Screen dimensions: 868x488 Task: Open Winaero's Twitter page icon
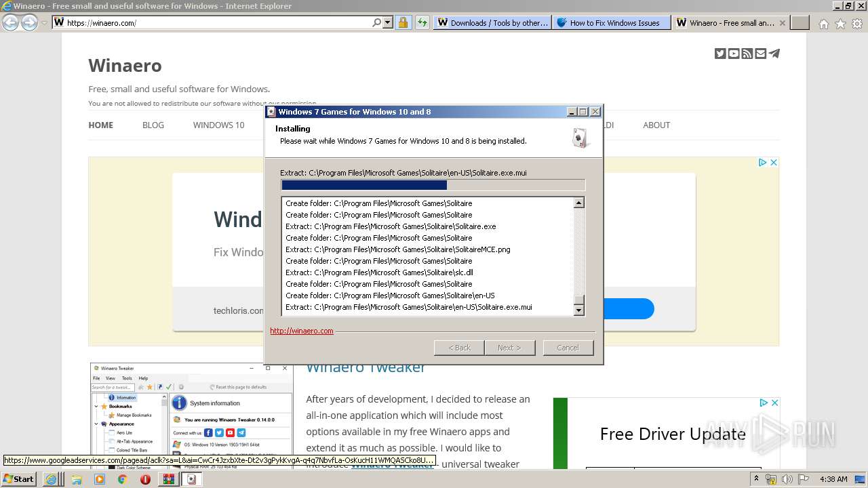point(720,54)
